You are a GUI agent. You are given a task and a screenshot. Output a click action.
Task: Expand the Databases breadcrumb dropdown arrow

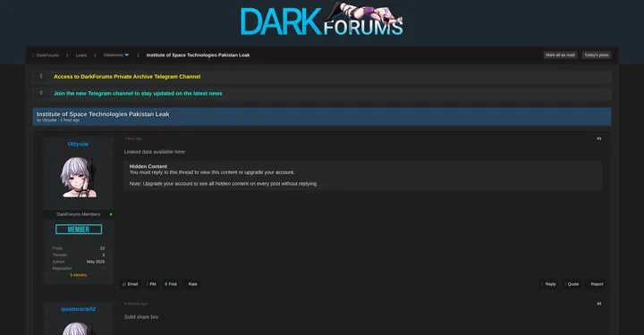[127, 55]
